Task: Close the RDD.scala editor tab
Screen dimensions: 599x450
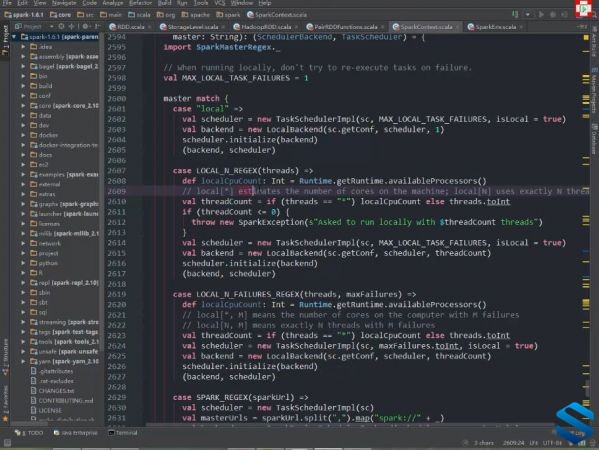Action: [x=149, y=27]
